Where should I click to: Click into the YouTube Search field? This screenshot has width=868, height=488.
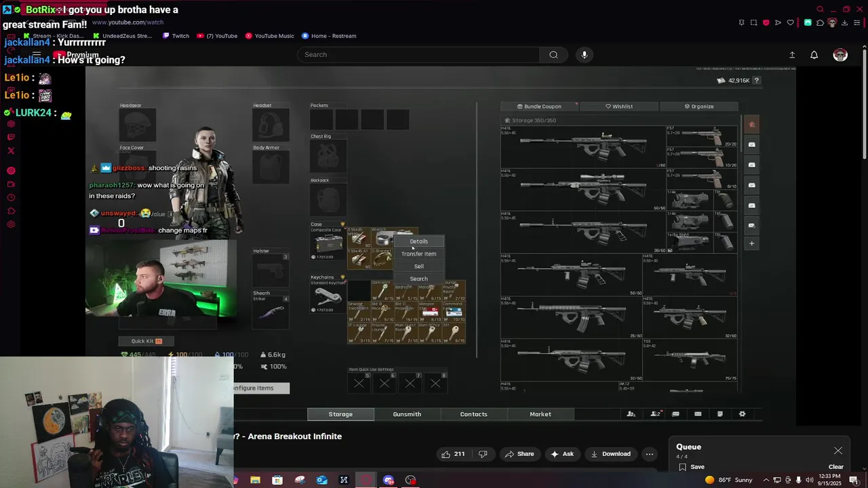[418, 55]
